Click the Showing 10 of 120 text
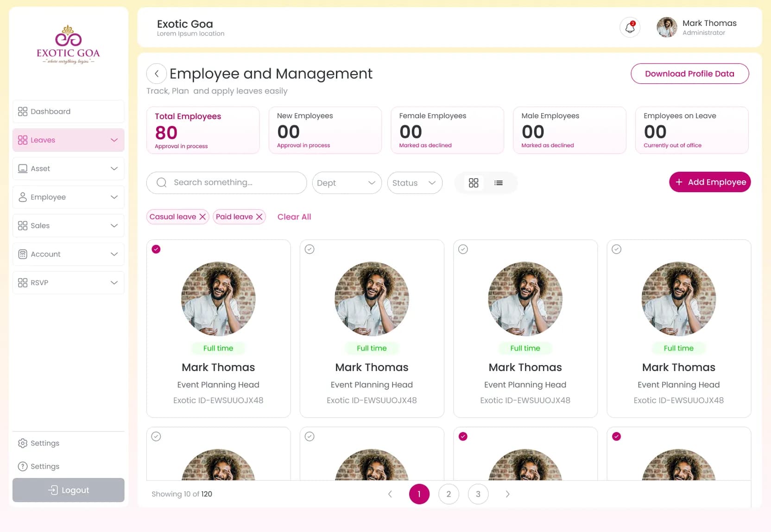This screenshot has height=532, width=771. [182, 494]
